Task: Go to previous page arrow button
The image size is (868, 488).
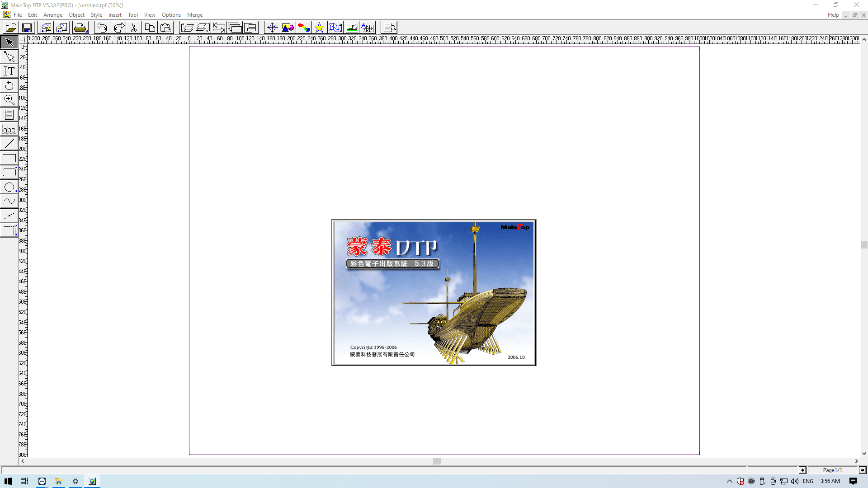Action: coord(802,470)
